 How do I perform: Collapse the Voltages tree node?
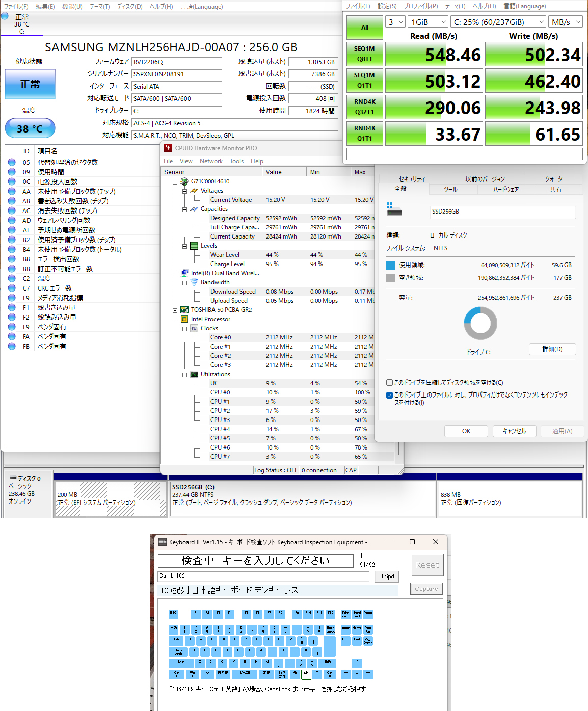184,191
